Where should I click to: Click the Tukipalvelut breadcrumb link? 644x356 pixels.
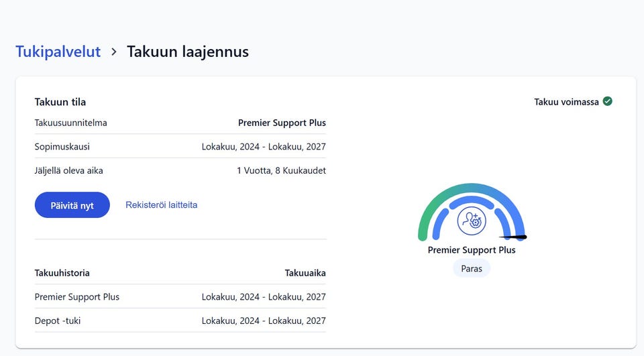(x=58, y=52)
